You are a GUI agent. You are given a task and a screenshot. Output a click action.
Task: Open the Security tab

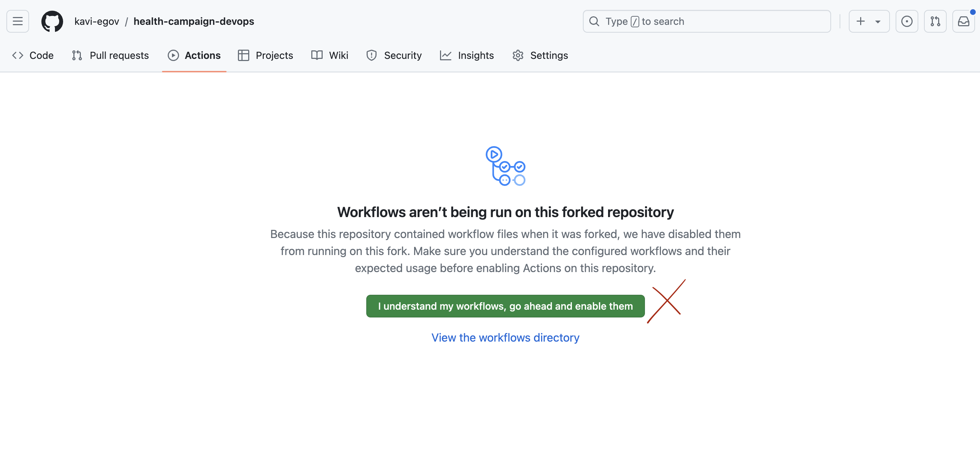[394, 56]
